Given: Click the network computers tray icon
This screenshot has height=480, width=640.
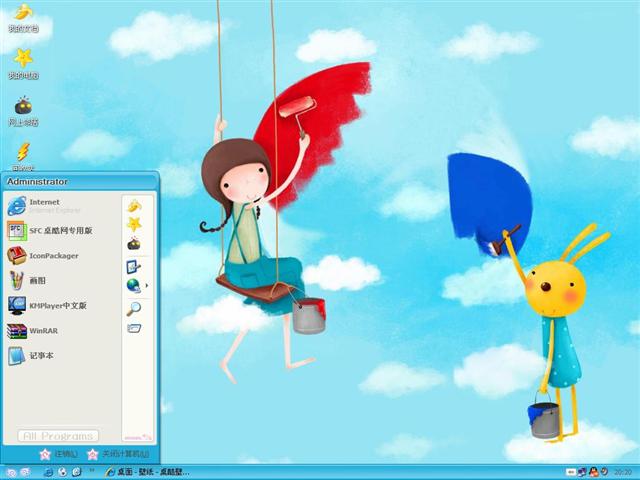Looking at the screenshot, I should pyautogui.click(x=582, y=472).
